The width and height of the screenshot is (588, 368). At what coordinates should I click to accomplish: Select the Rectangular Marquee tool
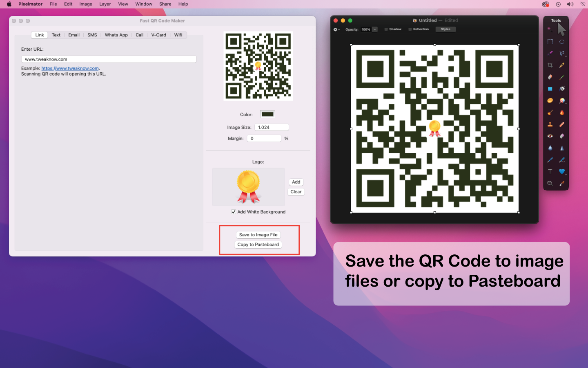point(550,42)
